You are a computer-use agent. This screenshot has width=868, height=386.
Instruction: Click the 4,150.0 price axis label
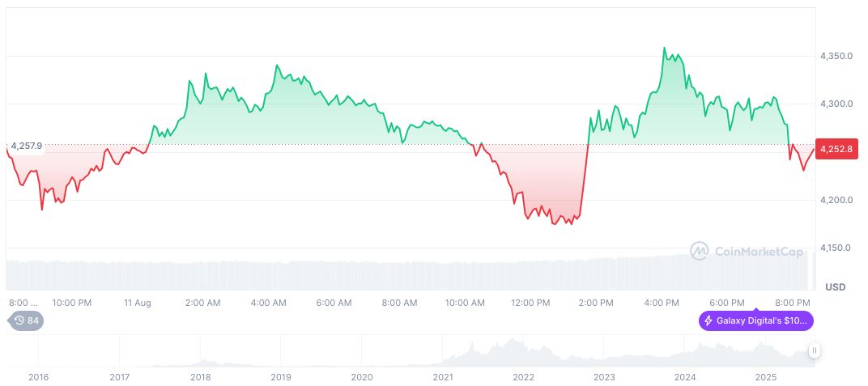click(836, 248)
